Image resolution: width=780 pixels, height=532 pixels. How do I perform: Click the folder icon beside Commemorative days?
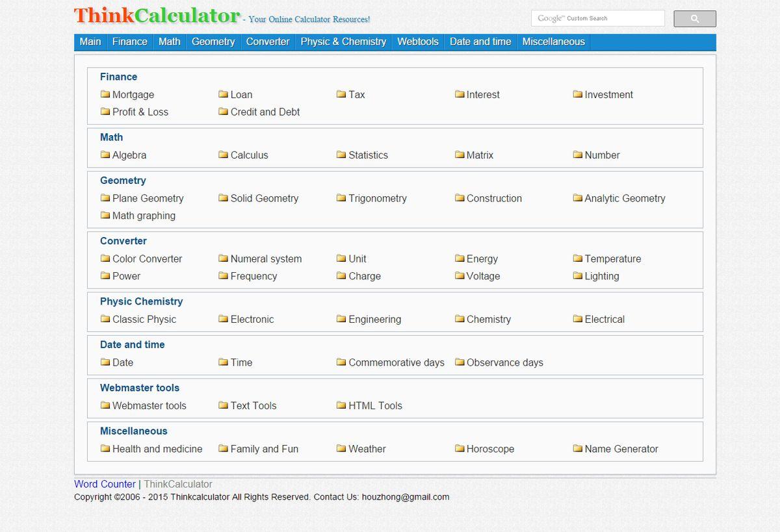[341, 362]
